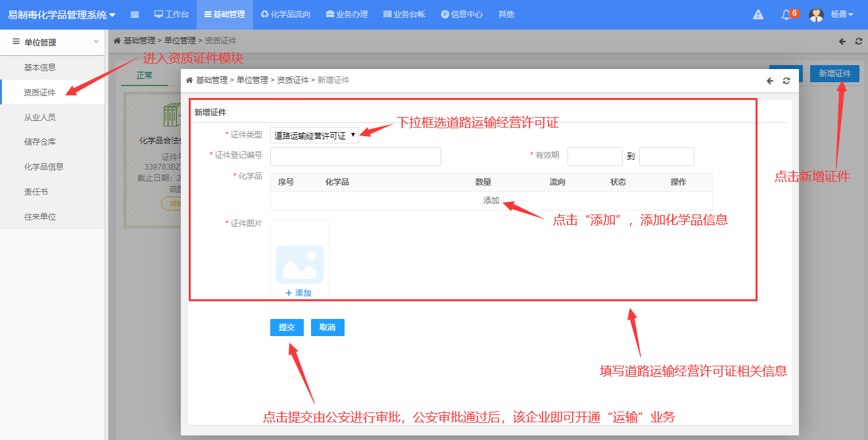Expand the 易制毒化学品管理系统 title dropdown
Screen dimensions: 868x440
(61, 14)
